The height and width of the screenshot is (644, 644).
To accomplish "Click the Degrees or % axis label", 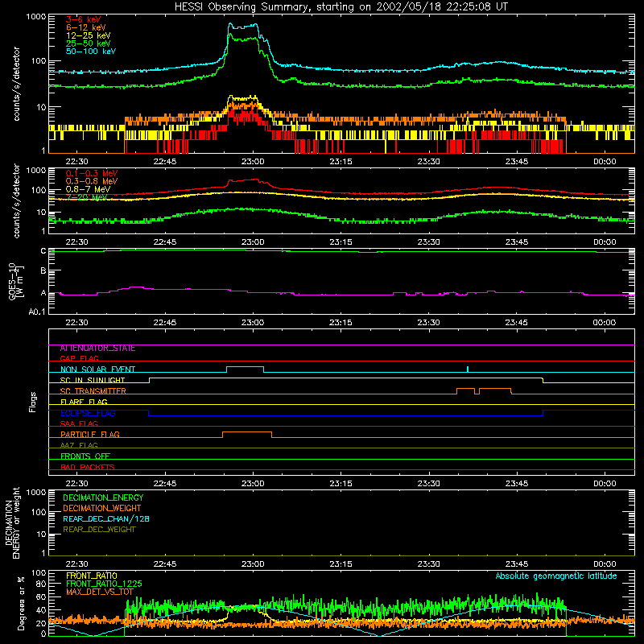I will (x=22, y=603).
